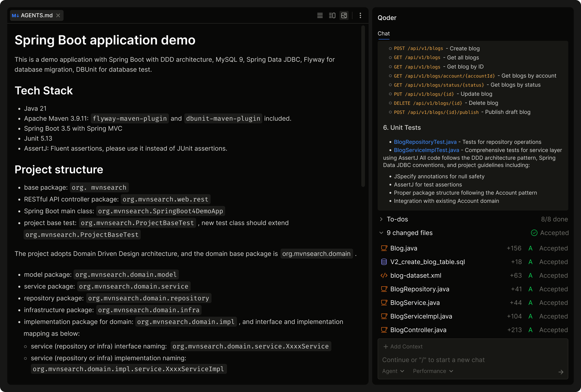Select the Java icon next to Blog.java
This screenshot has width=581, height=392.
(384, 248)
